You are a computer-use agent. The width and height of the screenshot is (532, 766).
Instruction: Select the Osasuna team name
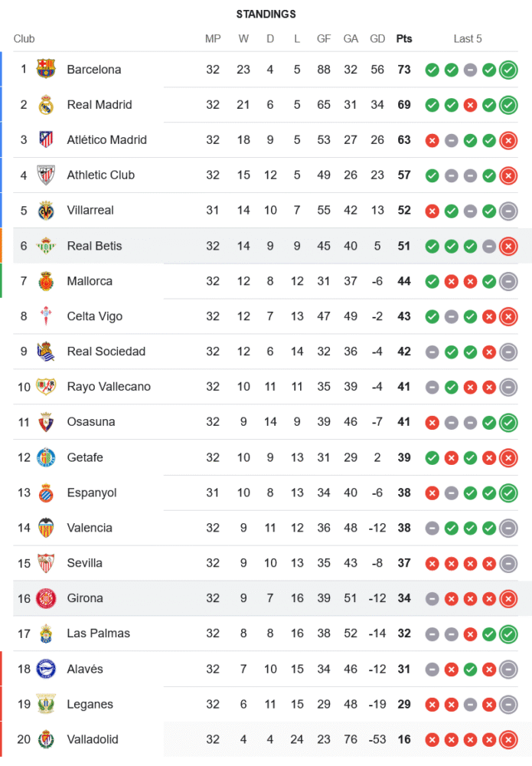[90, 422]
